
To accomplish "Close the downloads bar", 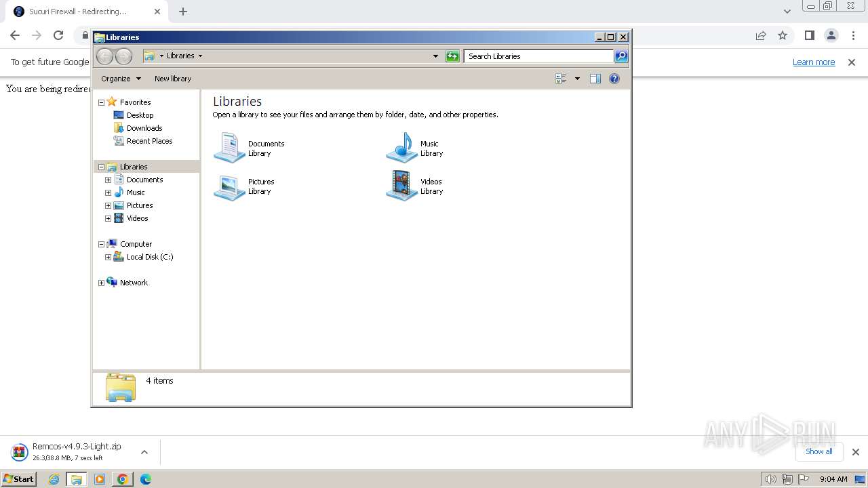I will click(855, 452).
